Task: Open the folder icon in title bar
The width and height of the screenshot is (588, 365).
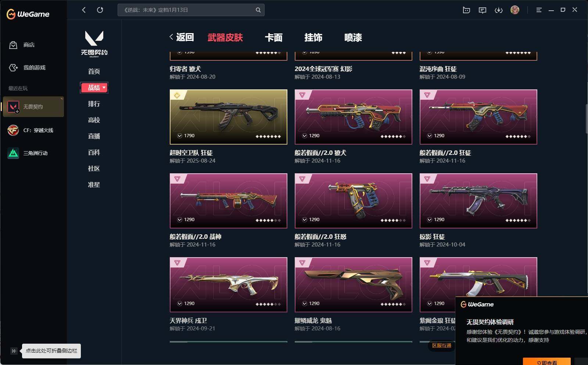Action: click(x=466, y=10)
